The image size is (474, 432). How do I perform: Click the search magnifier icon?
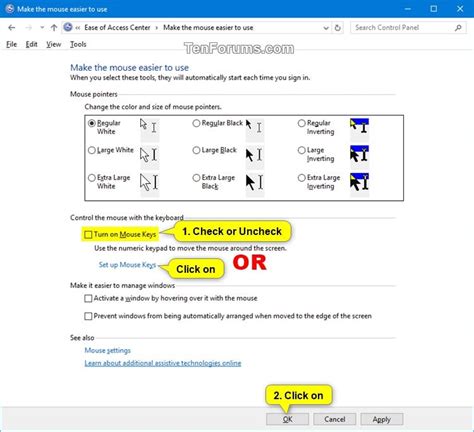click(x=458, y=28)
